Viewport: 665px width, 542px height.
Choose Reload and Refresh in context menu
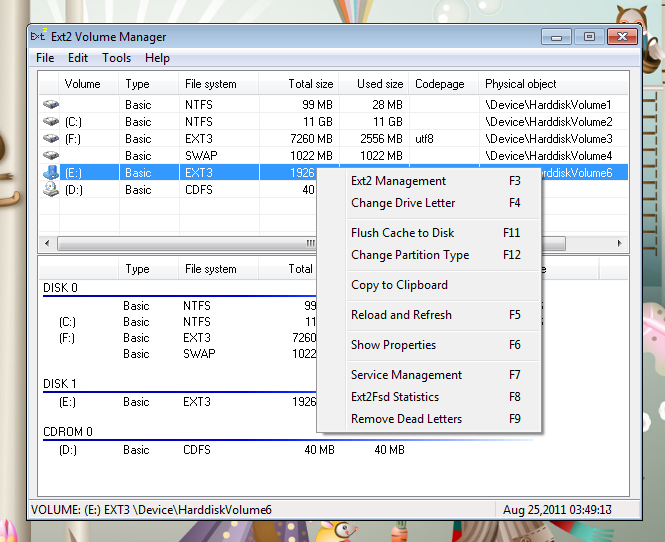pyautogui.click(x=428, y=315)
